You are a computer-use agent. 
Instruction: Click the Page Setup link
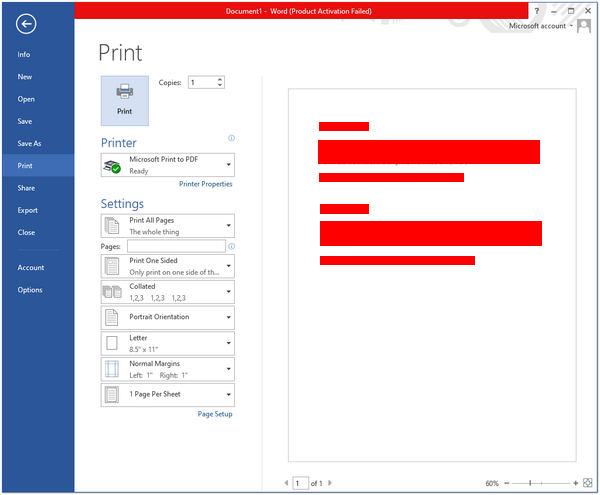214,414
